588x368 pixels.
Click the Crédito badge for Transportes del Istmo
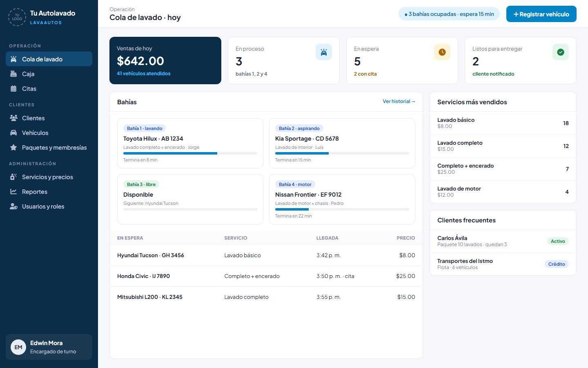(557, 264)
